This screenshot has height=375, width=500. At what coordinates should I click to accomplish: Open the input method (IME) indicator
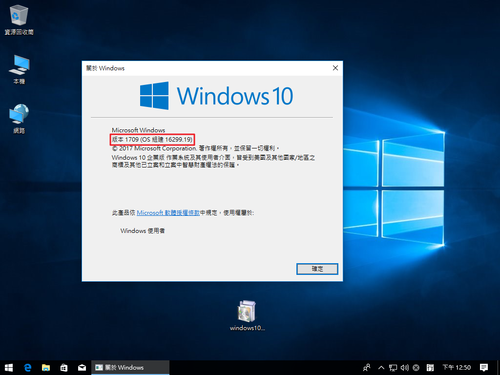(430, 367)
